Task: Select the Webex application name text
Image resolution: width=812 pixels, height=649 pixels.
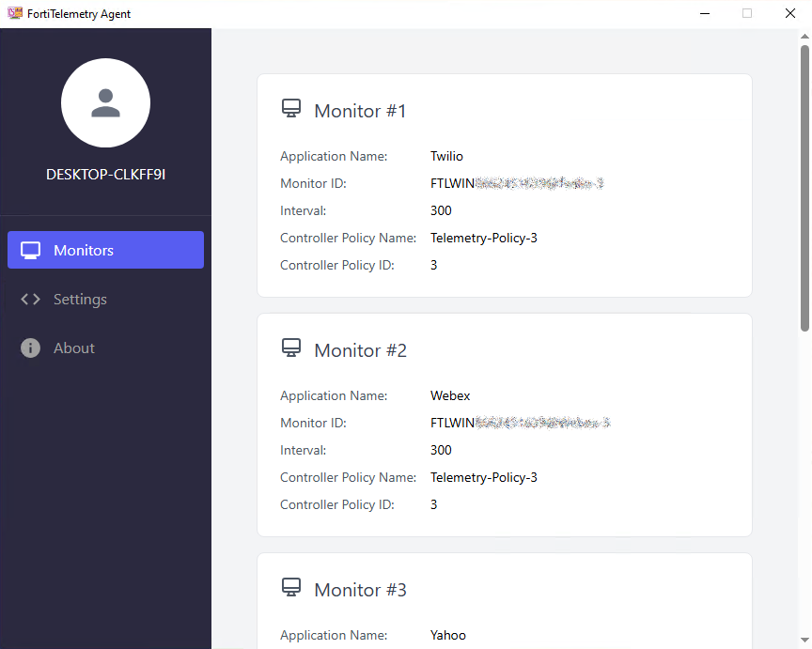Action: (x=450, y=395)
